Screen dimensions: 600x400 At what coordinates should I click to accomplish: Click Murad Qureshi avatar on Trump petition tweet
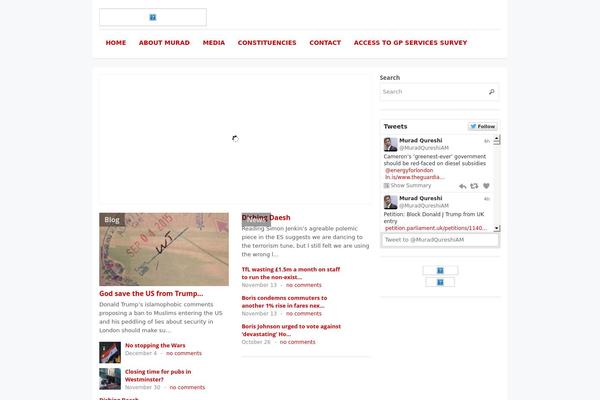point(390,202)
